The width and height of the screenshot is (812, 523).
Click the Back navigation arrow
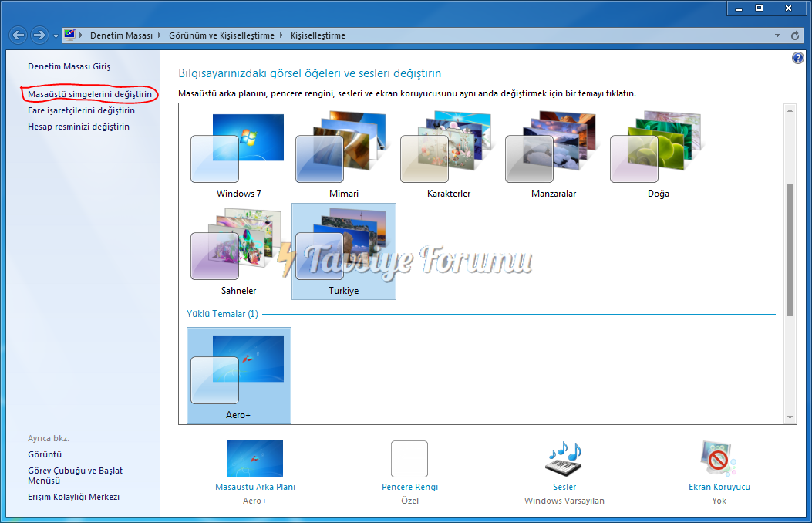[x=19, y=35]
